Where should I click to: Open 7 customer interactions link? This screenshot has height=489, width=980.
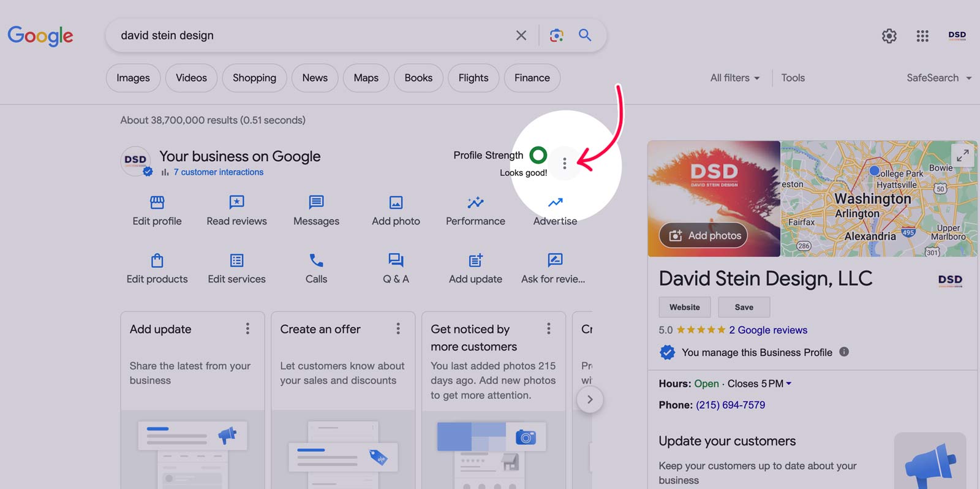[x=218, y=172]
